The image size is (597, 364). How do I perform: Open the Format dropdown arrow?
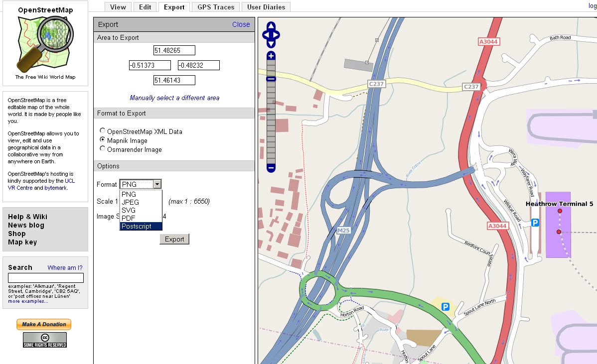pyautogui.click(x=157, y=184)
